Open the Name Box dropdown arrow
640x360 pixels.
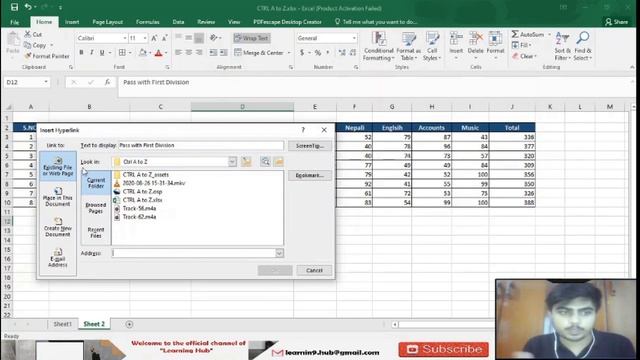coord(46,82)
